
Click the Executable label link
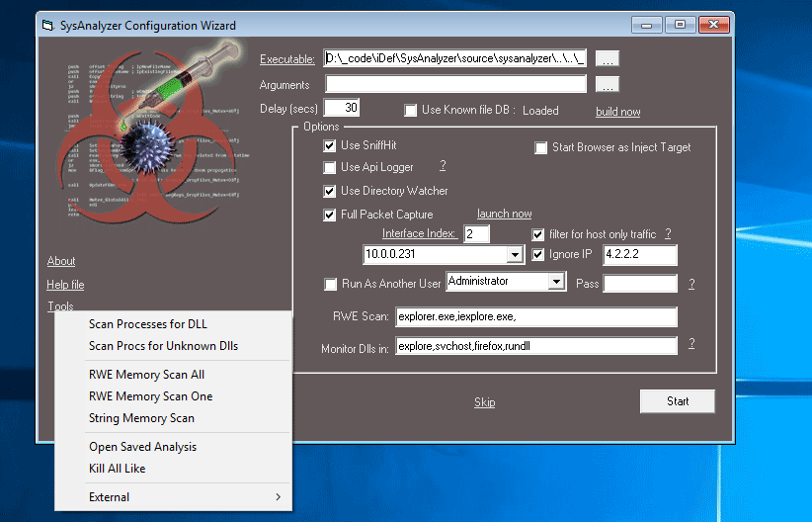coord(286,59)
